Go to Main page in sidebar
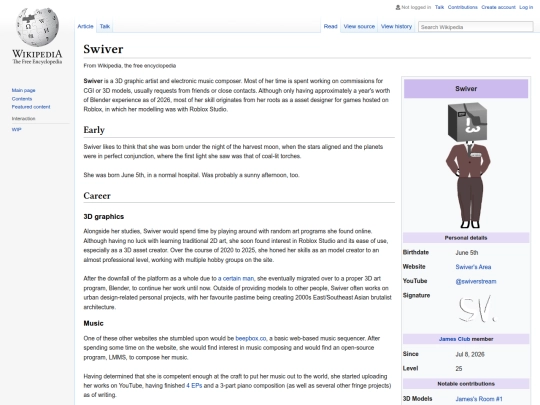The width and height of the screenshot is (540, 405). pyautogui.click(x=23, y=90)
